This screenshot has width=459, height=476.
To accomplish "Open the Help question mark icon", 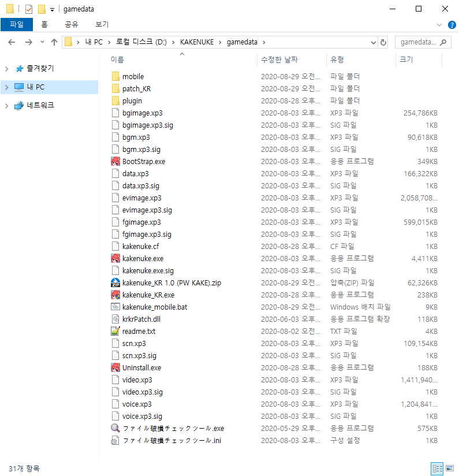I will (x=451, y=25).
